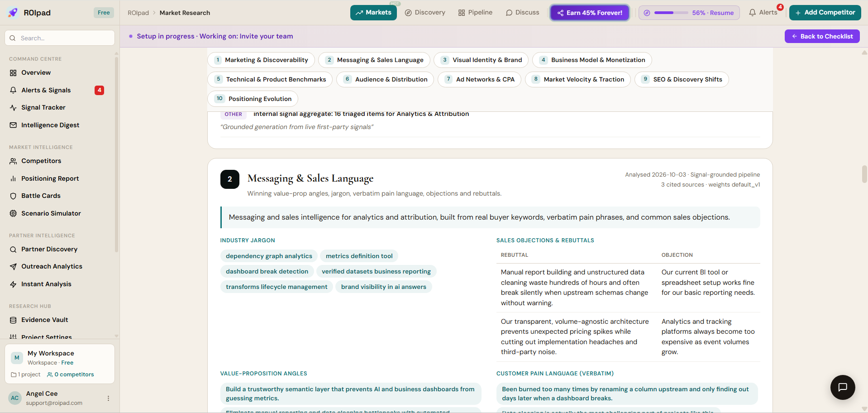The height and width of the screenshot is (413, 868).
Task: Jump to Technical & Product Benchmarks section
Action: [270, 79]
